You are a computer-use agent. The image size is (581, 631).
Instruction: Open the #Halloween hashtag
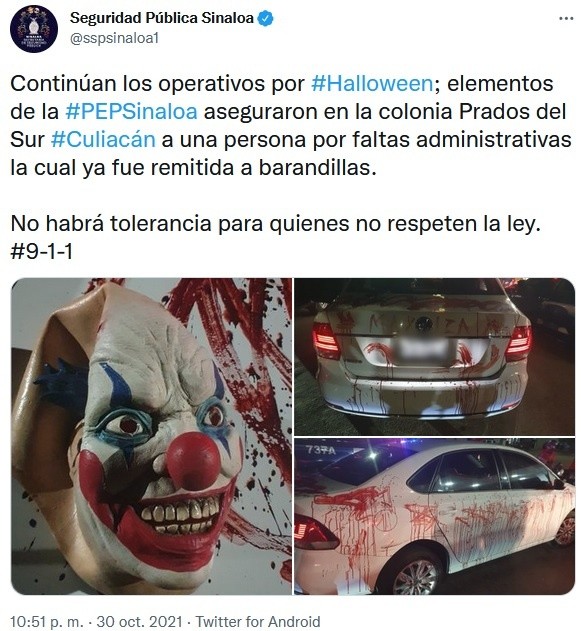pos(372,84)
